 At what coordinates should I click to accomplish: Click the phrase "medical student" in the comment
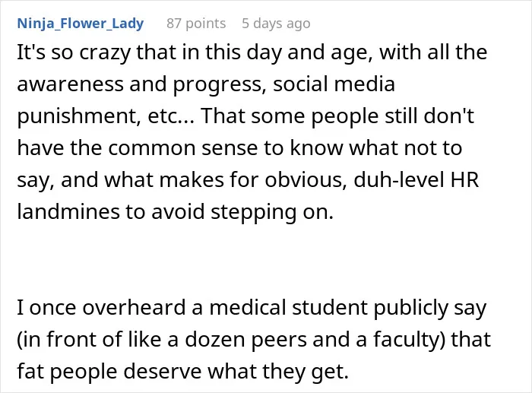tap(289, 307)
